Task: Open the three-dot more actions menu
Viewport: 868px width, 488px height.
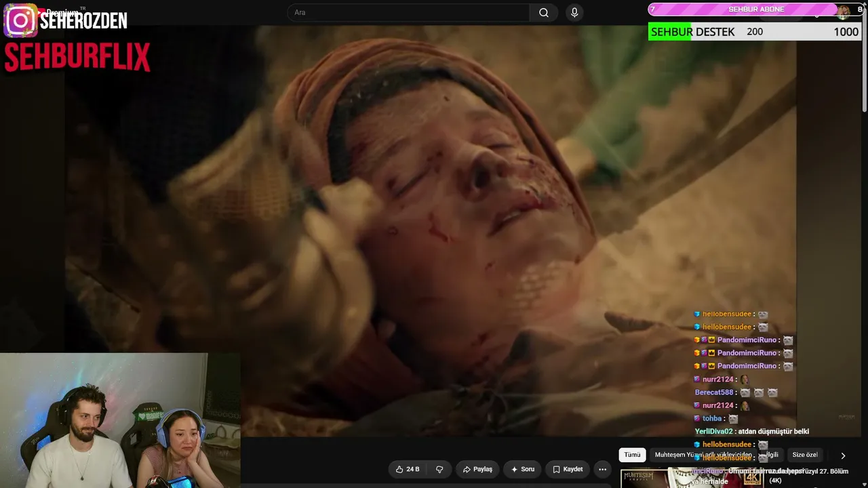Action: [602, 469]
